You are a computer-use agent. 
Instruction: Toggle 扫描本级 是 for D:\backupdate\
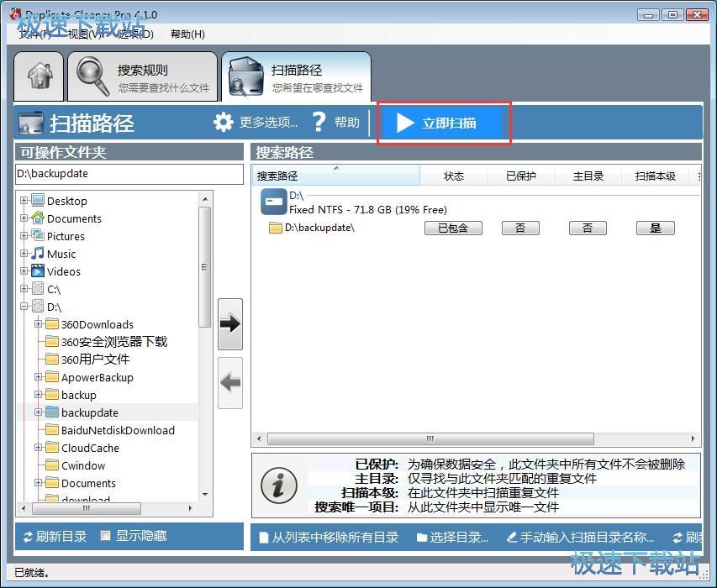pyautogui.click(x=656, y=228)
